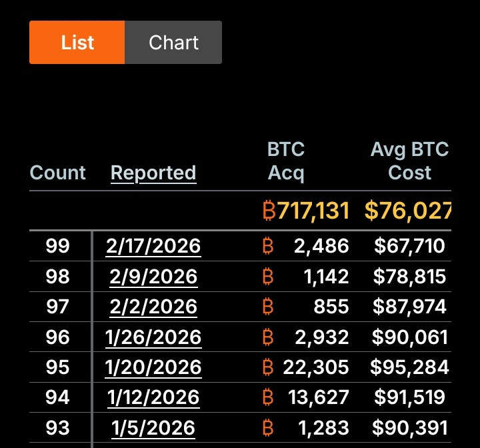
Task: Switch to the List tab
Action: [77, 43]
